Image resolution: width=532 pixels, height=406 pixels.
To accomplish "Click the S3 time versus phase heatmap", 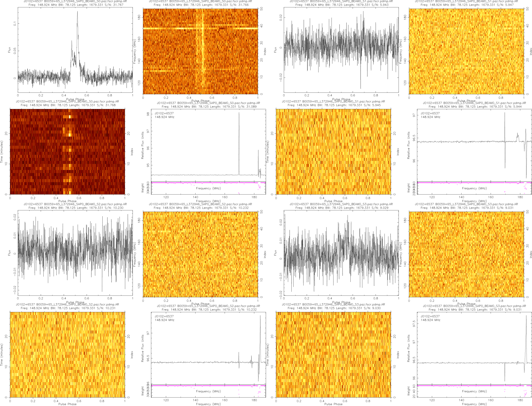I will pyautogui.click(x=333, y=355).
